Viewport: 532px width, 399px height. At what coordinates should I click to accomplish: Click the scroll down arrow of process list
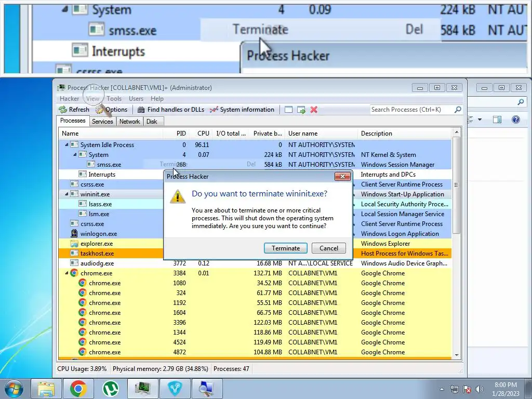[x=456, y=355]
